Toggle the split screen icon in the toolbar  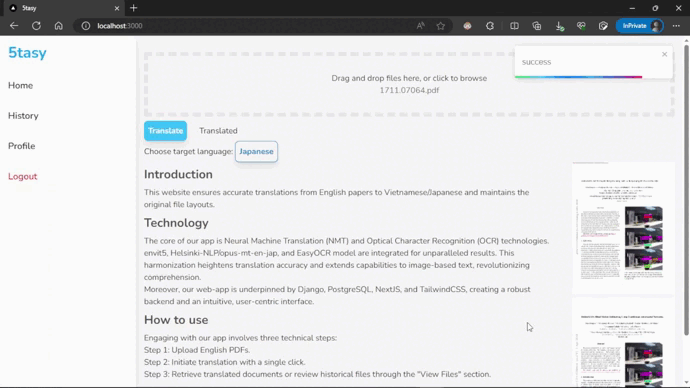pos(514,26)
